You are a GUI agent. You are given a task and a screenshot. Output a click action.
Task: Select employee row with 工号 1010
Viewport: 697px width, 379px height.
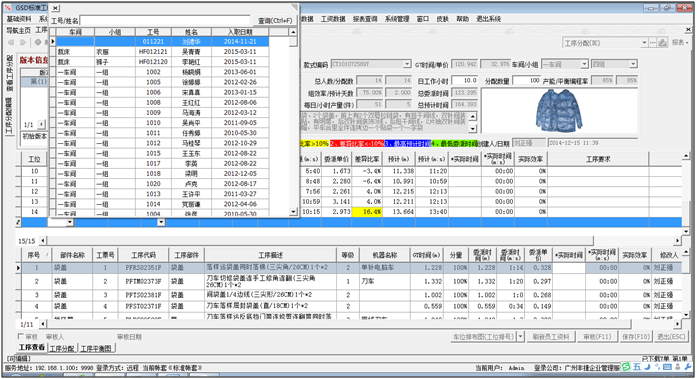(163, 123)
